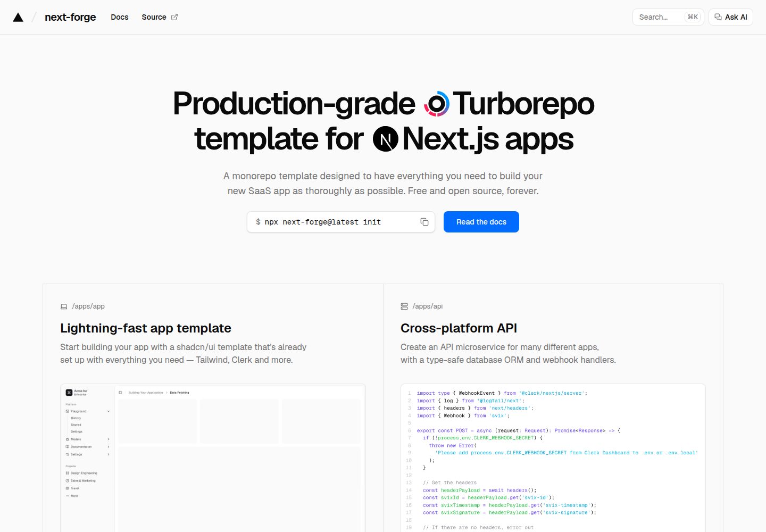Viewport: 766px width, 532px height.
Task: Click the Read the docs button
Action: (481, 222)
